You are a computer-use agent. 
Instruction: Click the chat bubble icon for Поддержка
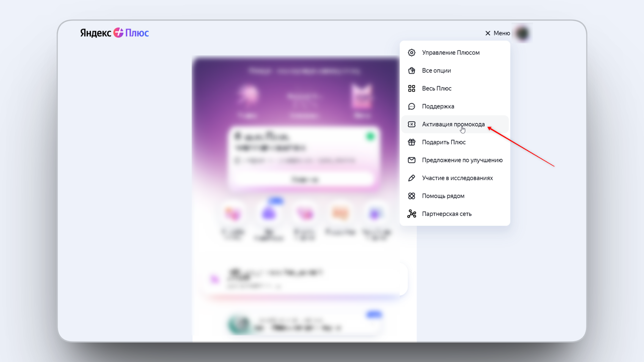click(412, 106)
